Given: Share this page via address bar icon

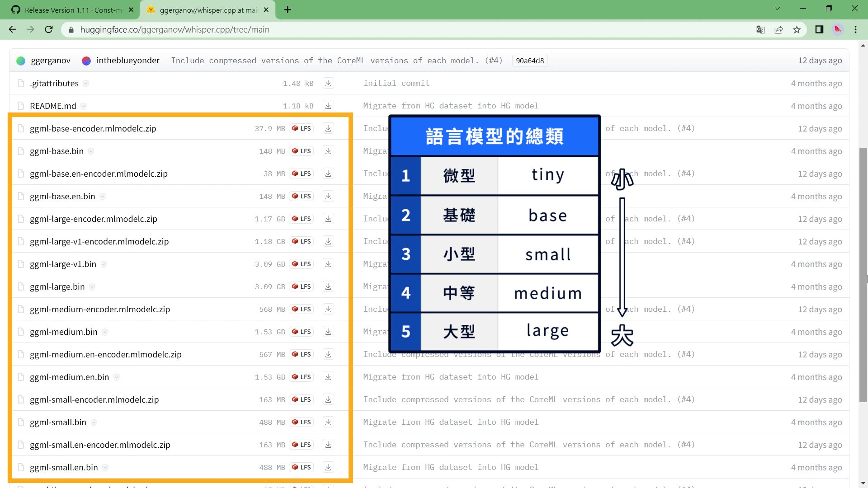Looking at the screenshot, I should pos(778,29).
